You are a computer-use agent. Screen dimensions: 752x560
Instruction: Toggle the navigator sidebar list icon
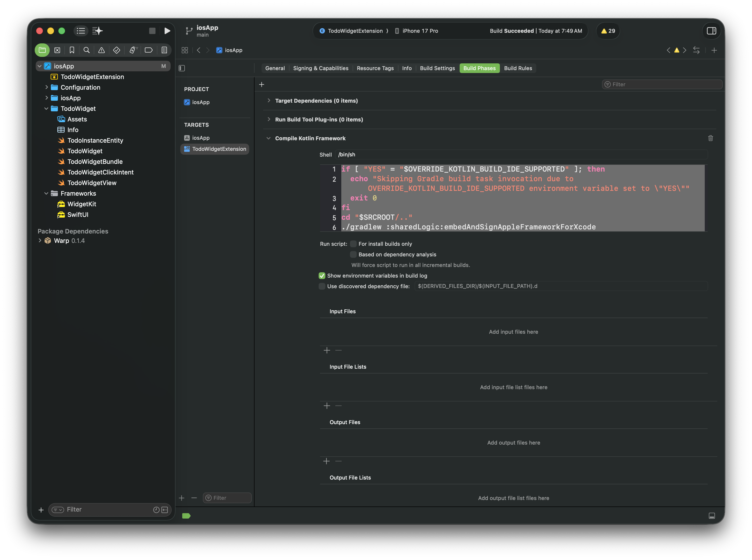click(x=81, y=31)
